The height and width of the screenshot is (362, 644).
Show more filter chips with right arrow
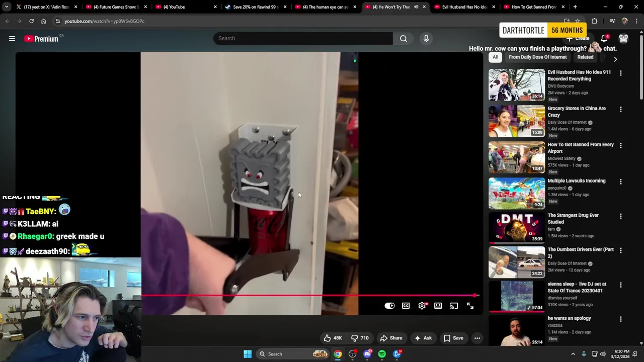(x=615, y=59)
